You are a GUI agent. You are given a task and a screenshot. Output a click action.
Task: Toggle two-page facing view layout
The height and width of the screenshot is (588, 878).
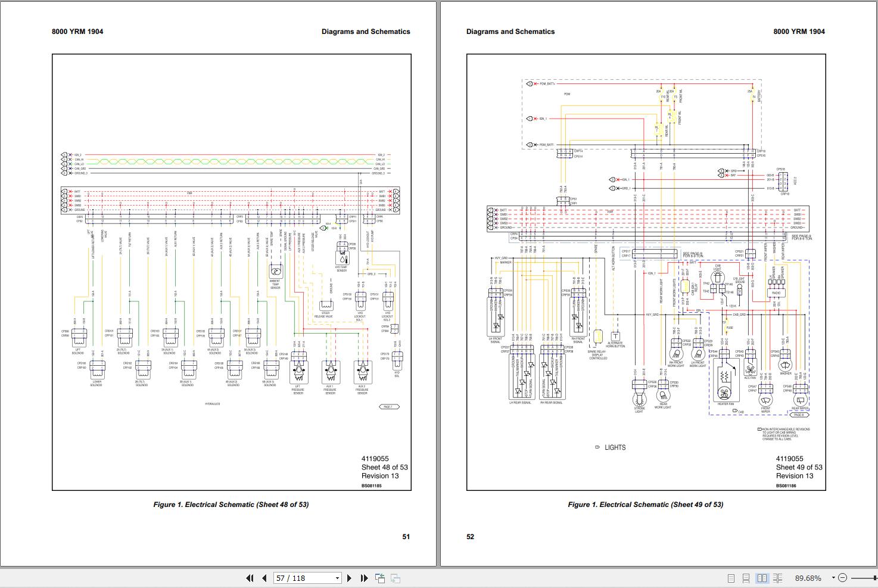(762, 578)
